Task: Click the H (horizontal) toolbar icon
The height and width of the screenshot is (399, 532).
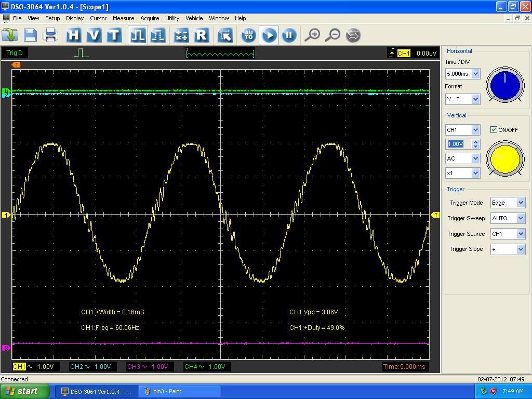Action: tap(74, 35)
